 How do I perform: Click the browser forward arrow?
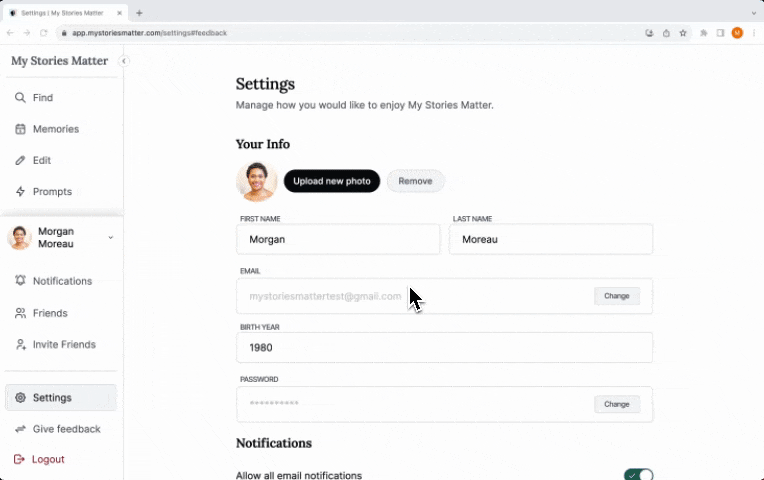pyautogui.click(x=27, y=33)
